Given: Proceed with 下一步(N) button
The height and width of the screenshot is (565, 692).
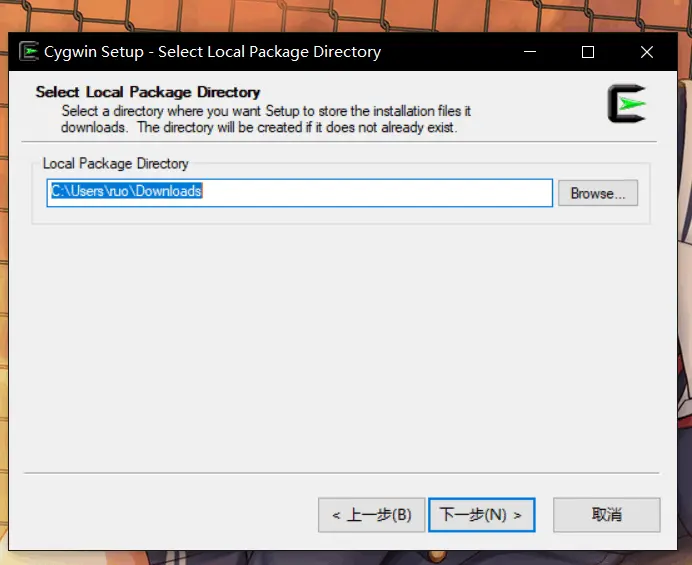Looking at the screenshot, I should (481, 515).
